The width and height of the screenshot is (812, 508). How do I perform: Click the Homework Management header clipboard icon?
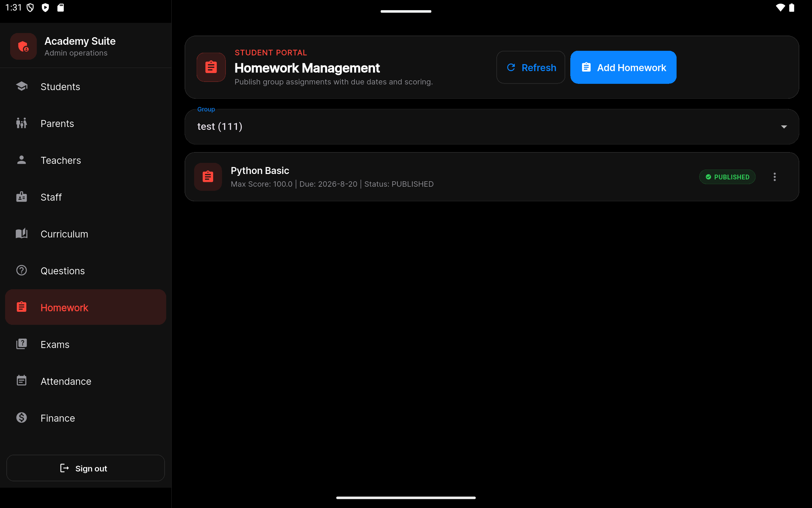click(211, 67)
